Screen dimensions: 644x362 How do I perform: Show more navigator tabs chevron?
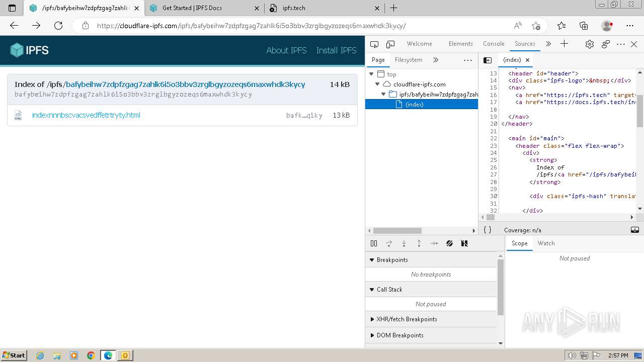pyautogui.click(x=436, y=60)
